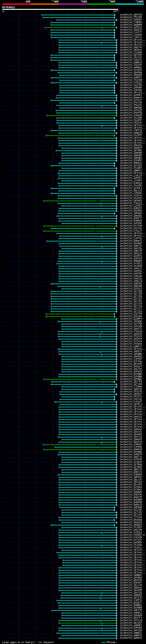Image resolution: width=146 pixels, height=644 pixels.
Task: Click the UniRef100_P53374 entry
Action: tap(131, 337)
